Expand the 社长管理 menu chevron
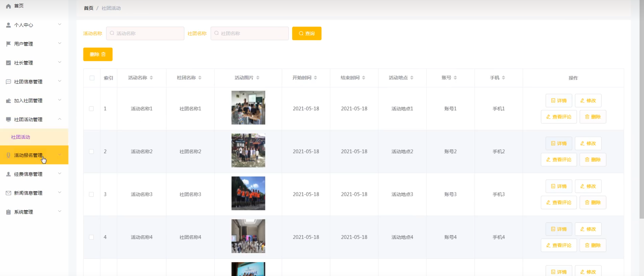 point(60,62)
